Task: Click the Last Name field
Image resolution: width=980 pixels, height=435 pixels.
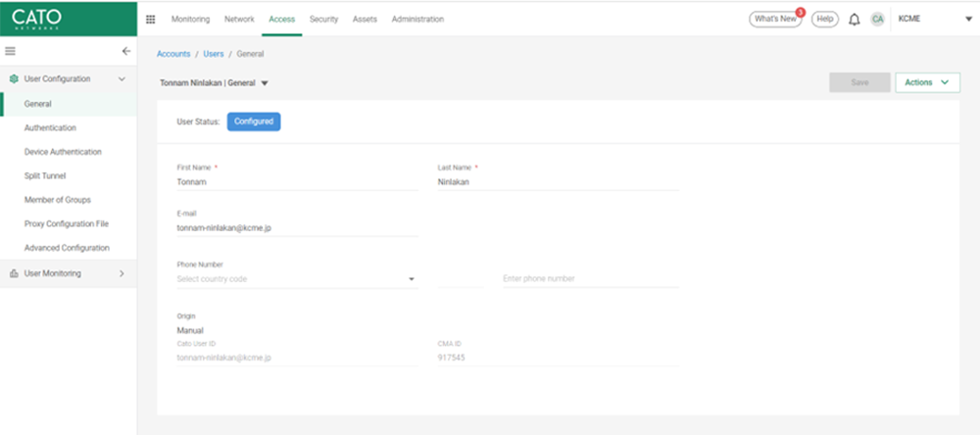Action: 559,182
